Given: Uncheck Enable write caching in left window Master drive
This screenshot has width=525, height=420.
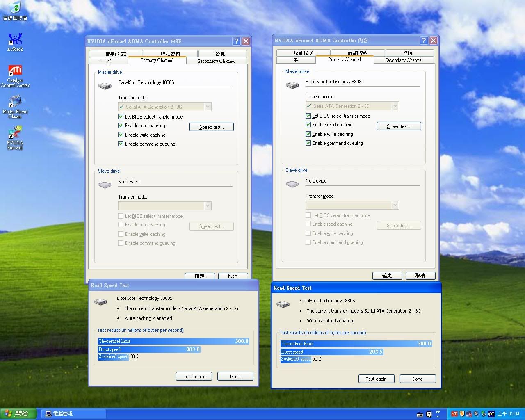Looking at the screenshot, I should [x=121, y=135].
